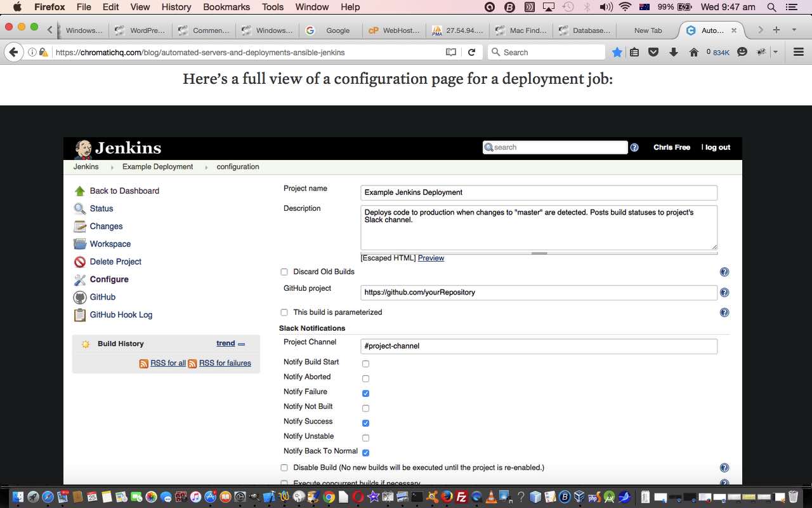
Task: Click the Configure tools icon
Action: coord(79,279)
